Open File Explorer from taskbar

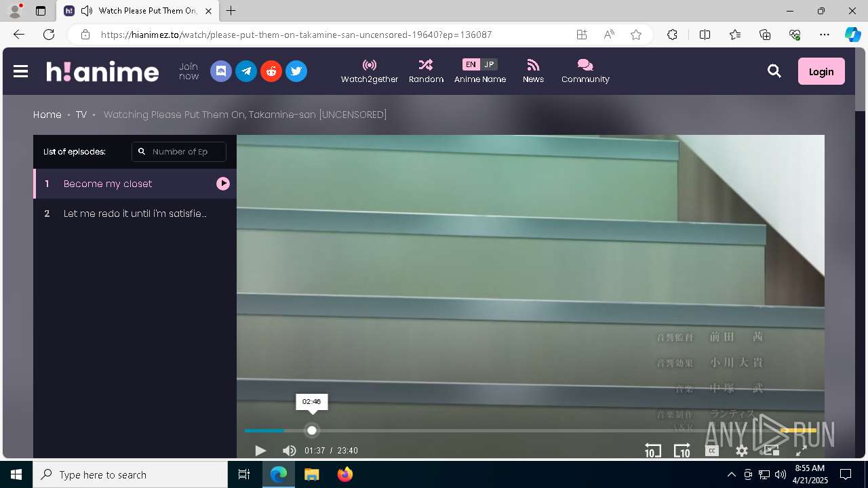(311, 474)
